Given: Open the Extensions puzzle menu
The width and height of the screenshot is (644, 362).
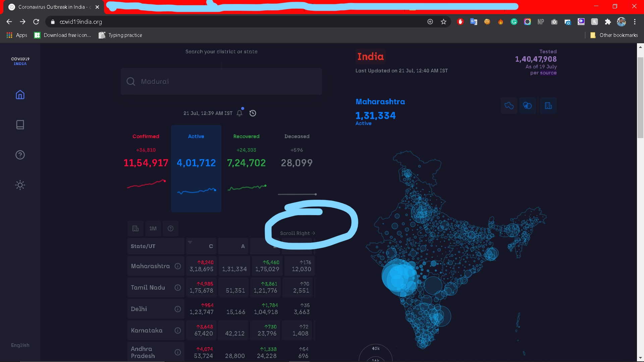Looking at the screenshot, I should [x=608, y=22].
